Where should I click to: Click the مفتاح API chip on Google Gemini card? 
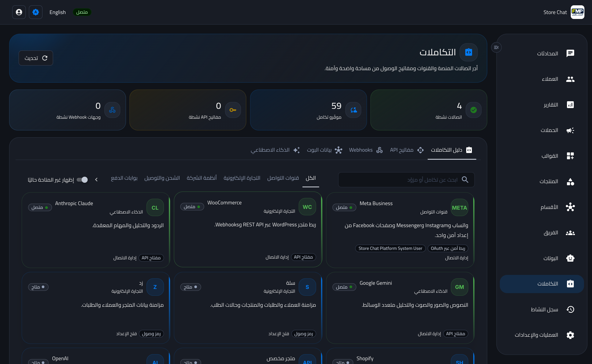point(456,334)
